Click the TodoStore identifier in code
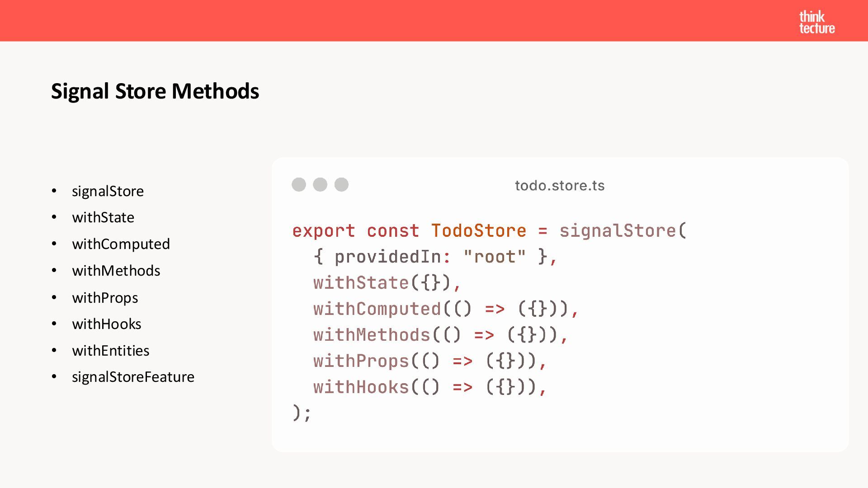Screen dimensions: 868x488 478,231
